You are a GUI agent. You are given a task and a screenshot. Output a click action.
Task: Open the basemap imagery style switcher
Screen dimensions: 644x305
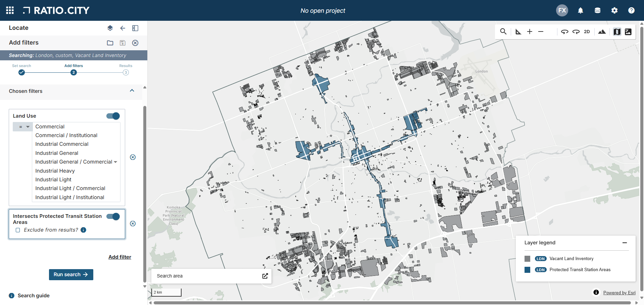click(628, 31)
